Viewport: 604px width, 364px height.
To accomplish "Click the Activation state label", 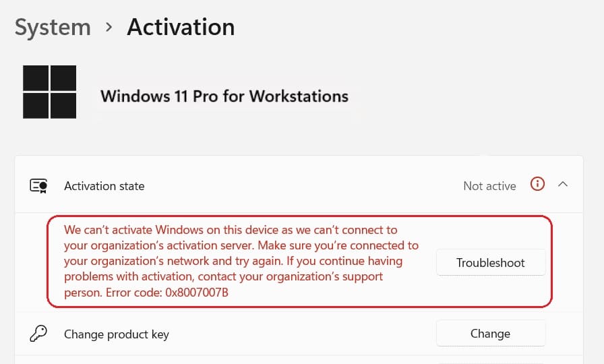I will 104,186.
